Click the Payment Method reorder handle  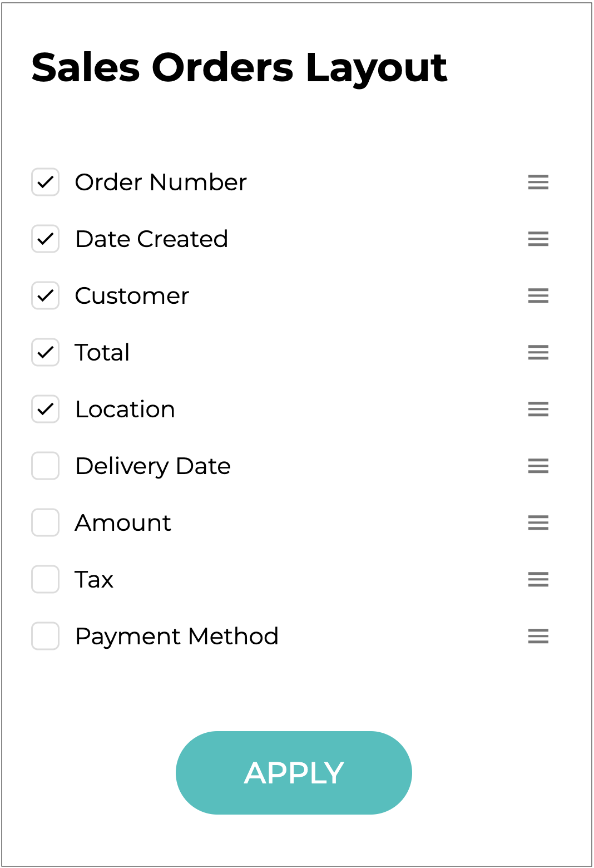click(538, 636)
